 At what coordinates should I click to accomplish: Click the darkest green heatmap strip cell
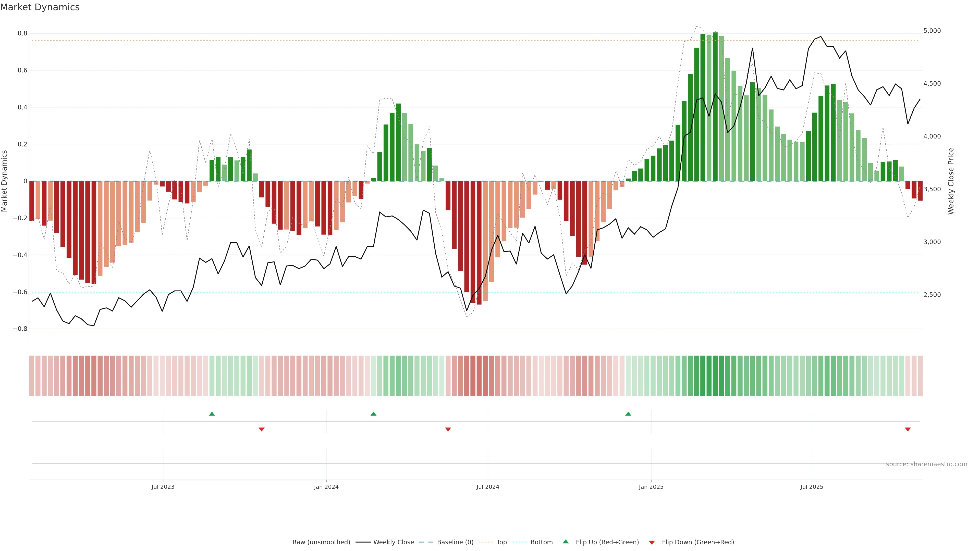pos(715,376)
